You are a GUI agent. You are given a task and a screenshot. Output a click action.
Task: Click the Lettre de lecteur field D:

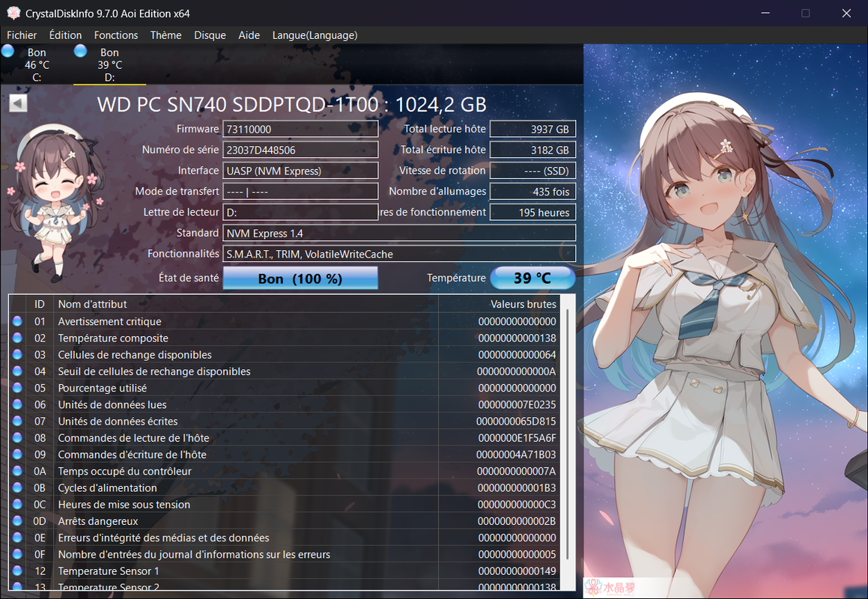(x=300, y=212)
